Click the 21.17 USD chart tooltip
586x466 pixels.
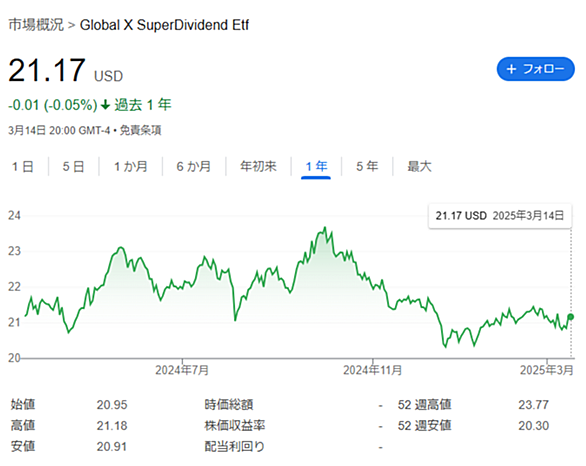tap(500, 216)
